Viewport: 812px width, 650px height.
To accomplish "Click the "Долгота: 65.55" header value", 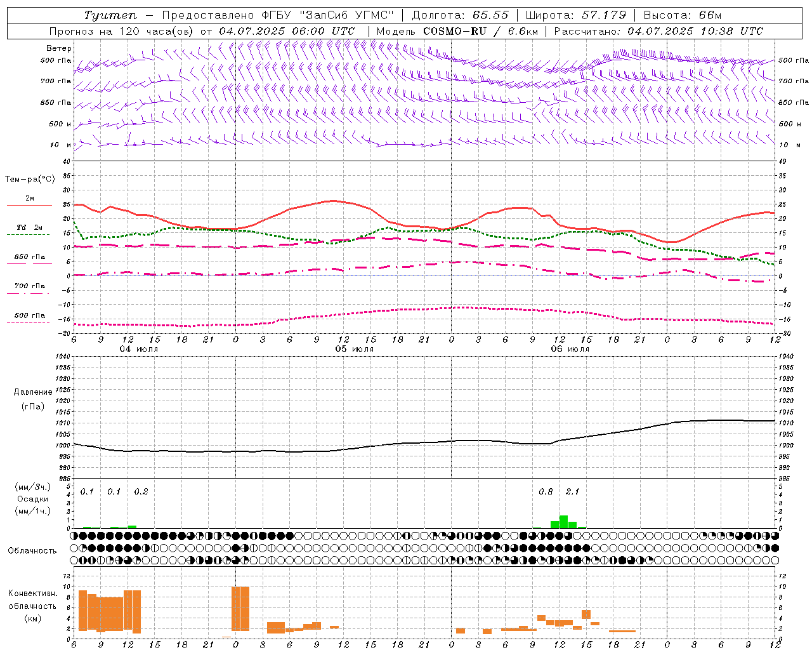I will tap(460, 16).
